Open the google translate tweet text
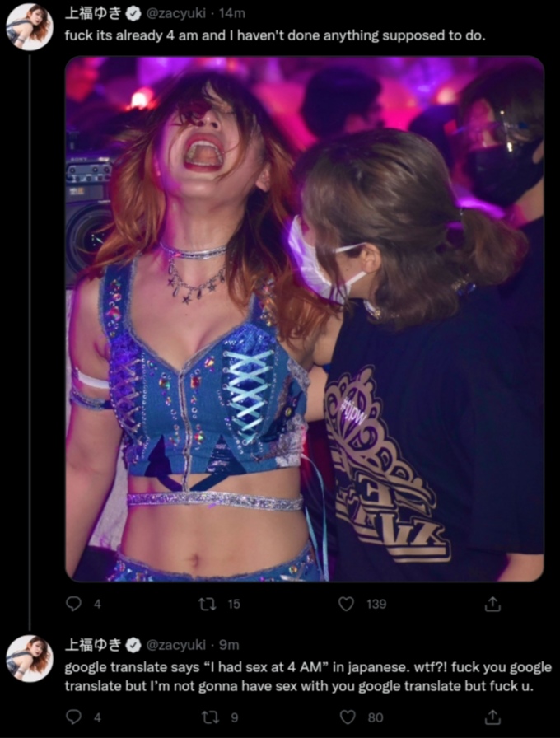 pos(308,676)
